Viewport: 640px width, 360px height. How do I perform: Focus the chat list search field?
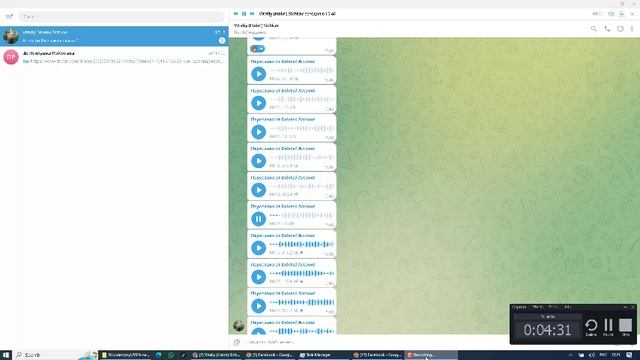[121, 17]
